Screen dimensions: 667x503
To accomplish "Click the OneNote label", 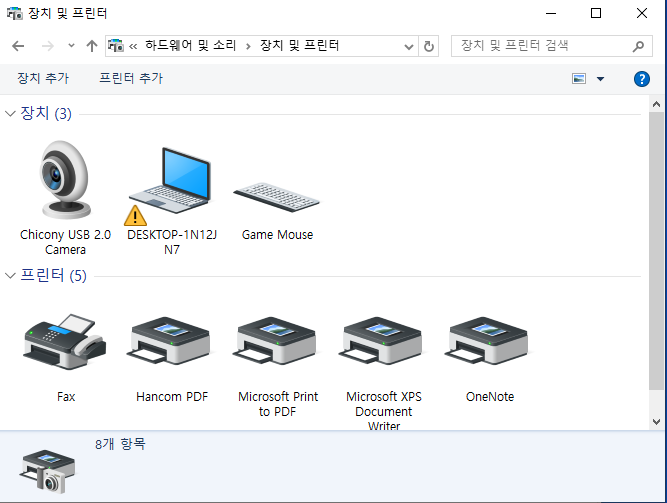I will click(x=490, y=397).
